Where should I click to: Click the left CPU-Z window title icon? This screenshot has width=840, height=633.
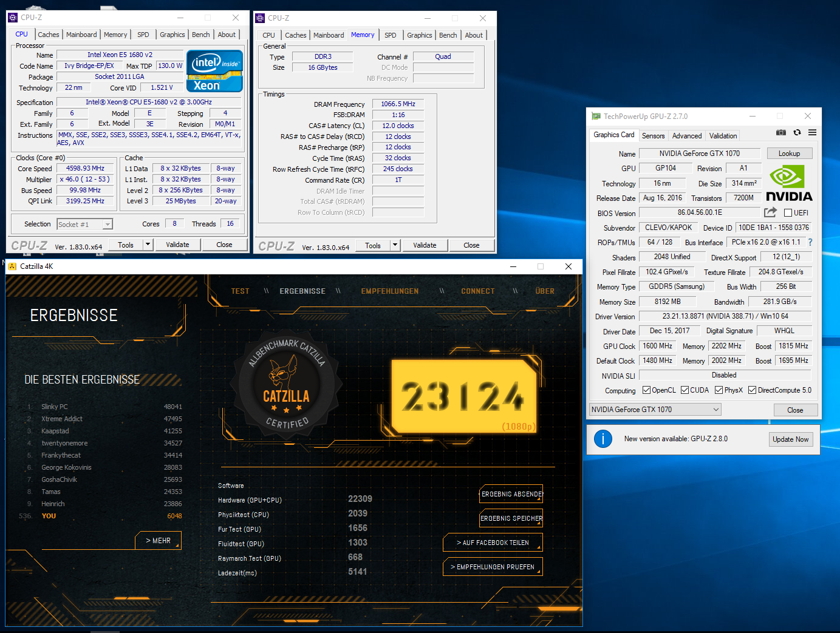coord(13,18)
